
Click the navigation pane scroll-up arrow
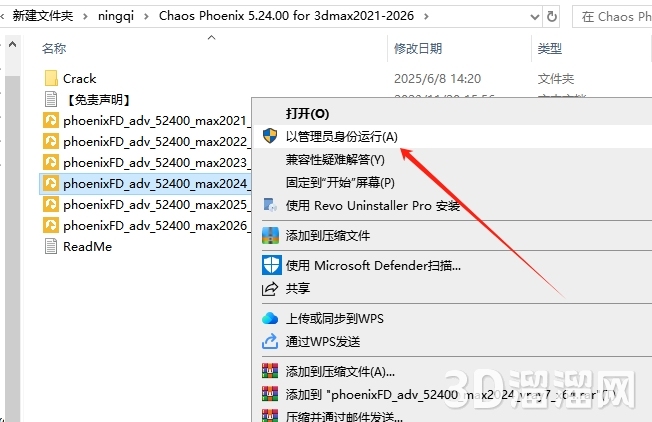(x=12, y=44)
